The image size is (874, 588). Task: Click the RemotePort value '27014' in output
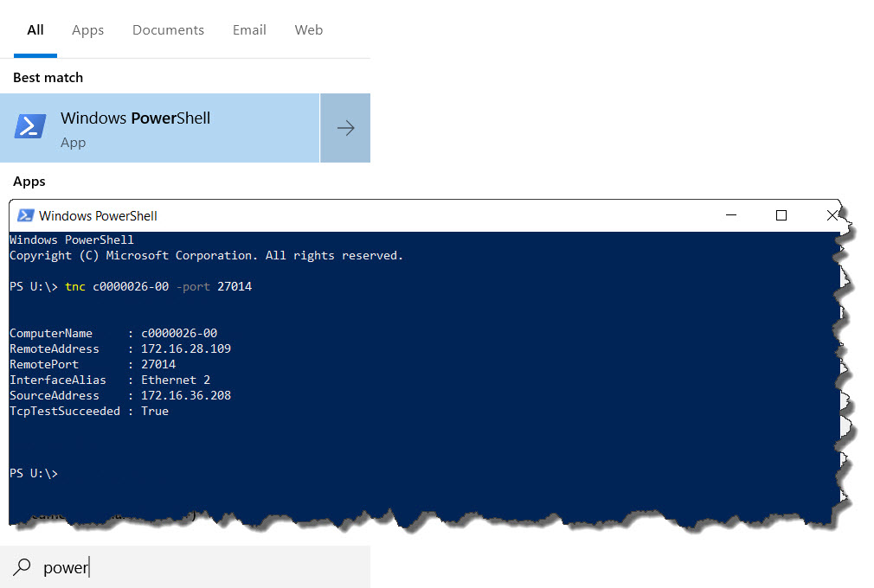point(158,364)
